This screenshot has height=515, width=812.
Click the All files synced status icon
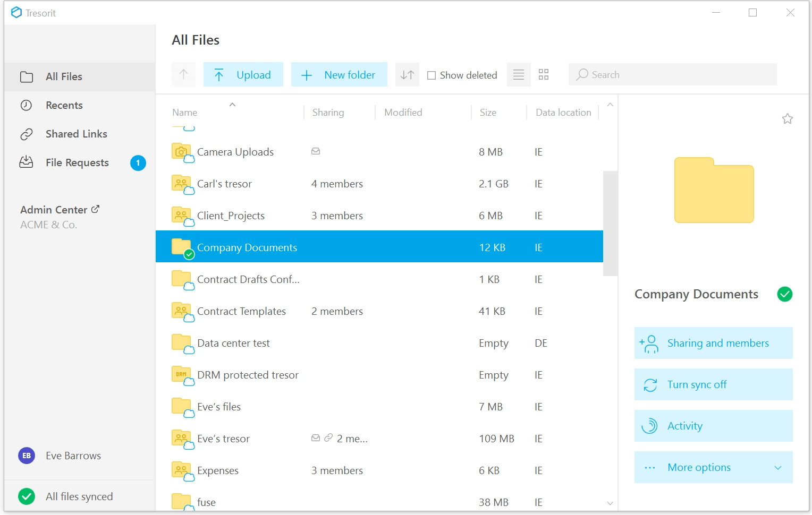[27, 496]
